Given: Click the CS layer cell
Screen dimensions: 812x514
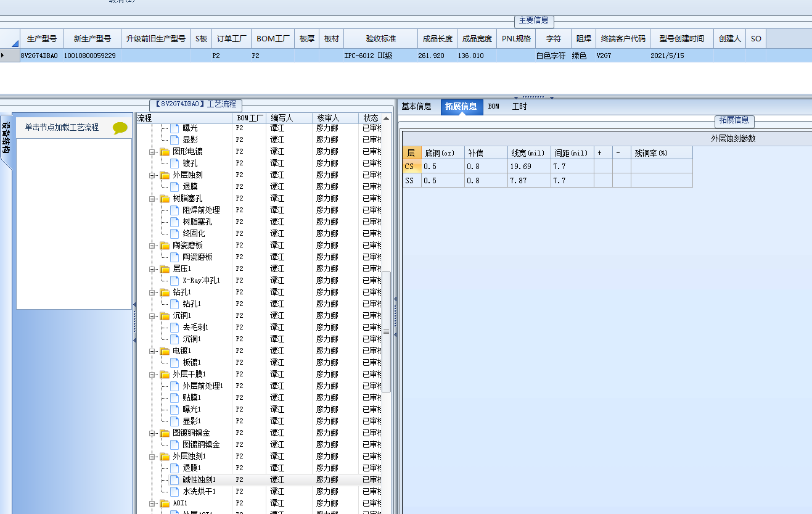Looking at the screenshot, I should coord(412,167).
